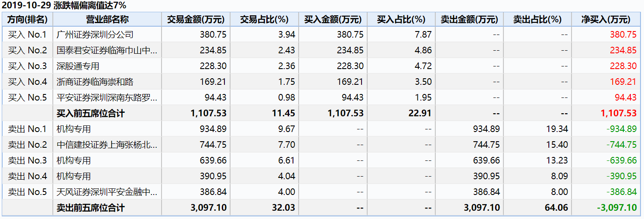Open 国泰君安证券临海巾山中 branch entry

107,50
